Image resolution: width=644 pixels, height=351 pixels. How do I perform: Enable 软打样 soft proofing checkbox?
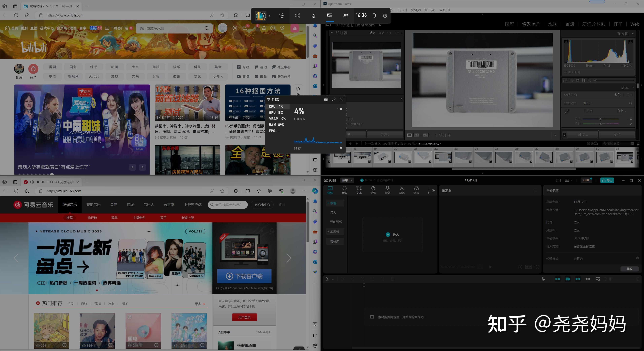click(436, 135)
